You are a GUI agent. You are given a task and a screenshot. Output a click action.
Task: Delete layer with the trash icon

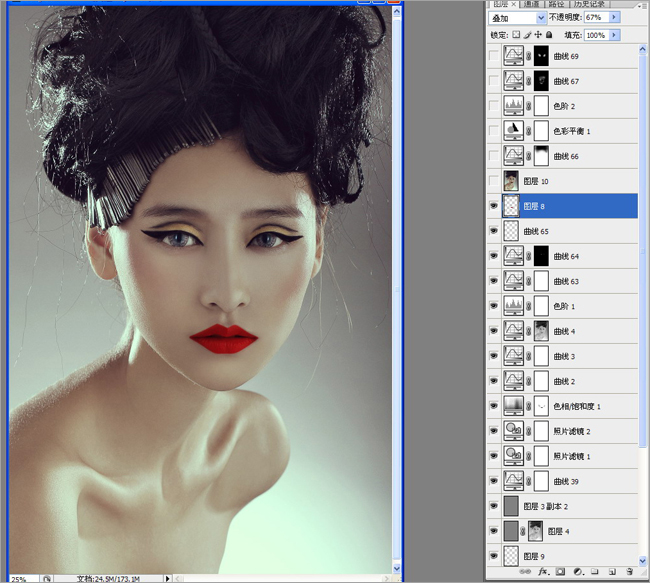click(x=629, y=571)
